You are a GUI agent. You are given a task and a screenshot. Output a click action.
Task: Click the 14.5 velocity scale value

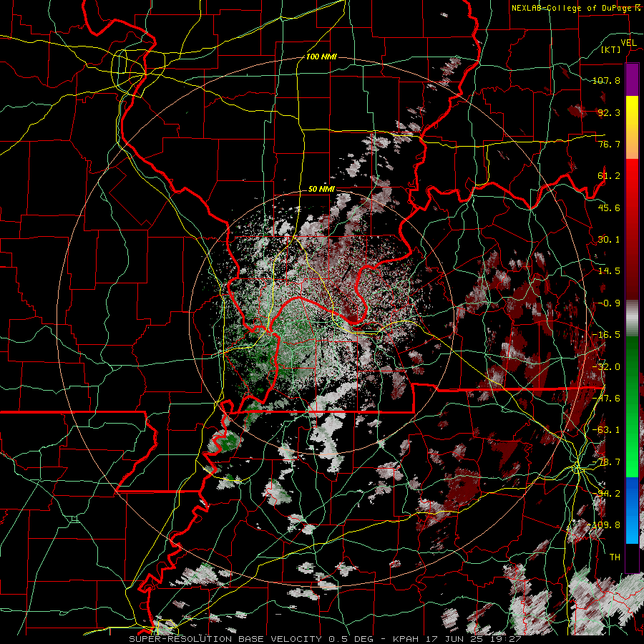[609, 271]
